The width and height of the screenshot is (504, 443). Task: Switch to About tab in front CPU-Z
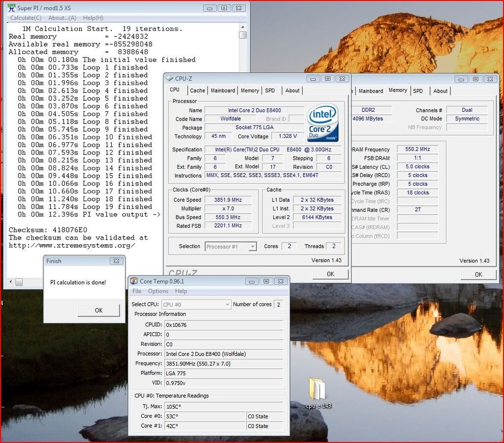click(x=292, y=91)
